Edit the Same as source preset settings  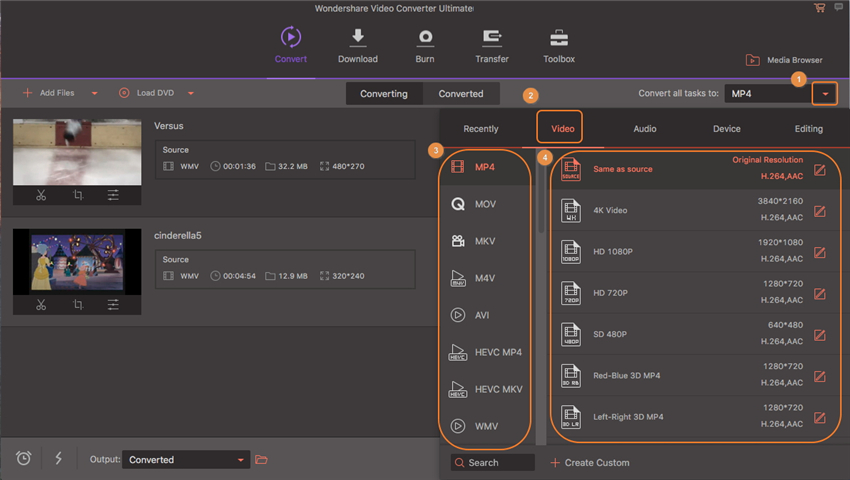click(820, 170)
